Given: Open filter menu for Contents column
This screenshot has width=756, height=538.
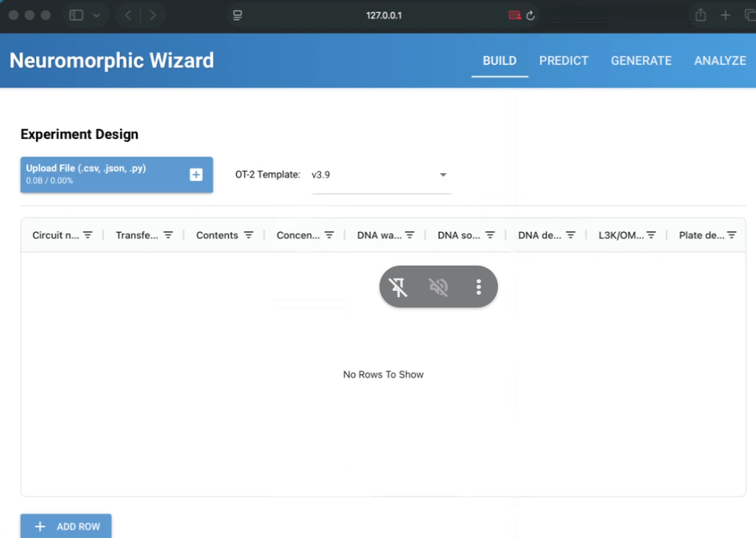Looking at the screenshot, I should [x=249, y=235].
